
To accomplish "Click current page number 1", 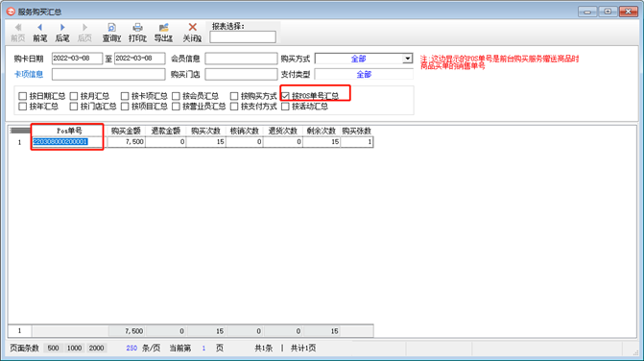I will (x=203, y=348).
